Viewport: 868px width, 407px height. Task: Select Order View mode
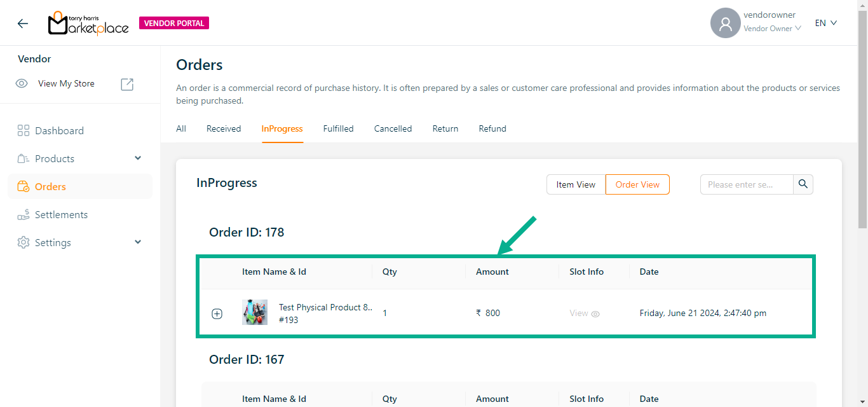(x=637, y=184)
